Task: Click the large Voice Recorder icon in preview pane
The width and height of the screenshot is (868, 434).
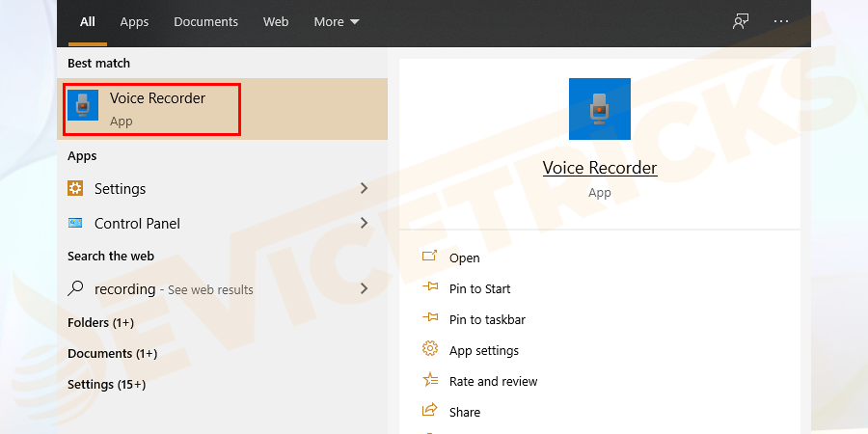Action: click(x=600, y=108)
